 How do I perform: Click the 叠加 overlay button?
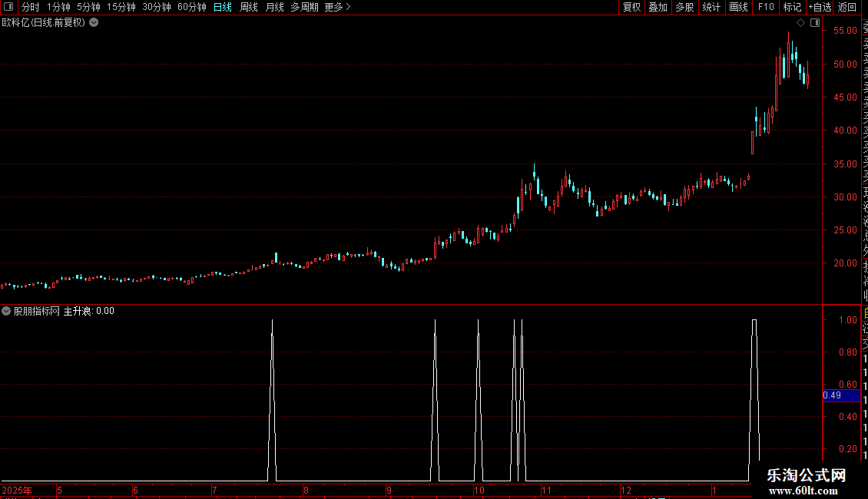pyautogui.click(x=658, y=7)
